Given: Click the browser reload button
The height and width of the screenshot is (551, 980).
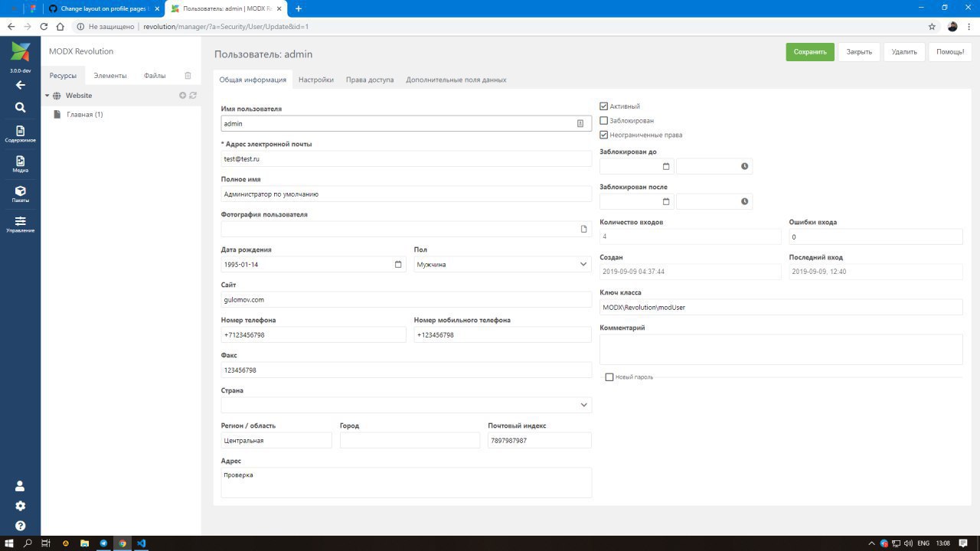Looking at the screenshot, I should pos(44,26).
